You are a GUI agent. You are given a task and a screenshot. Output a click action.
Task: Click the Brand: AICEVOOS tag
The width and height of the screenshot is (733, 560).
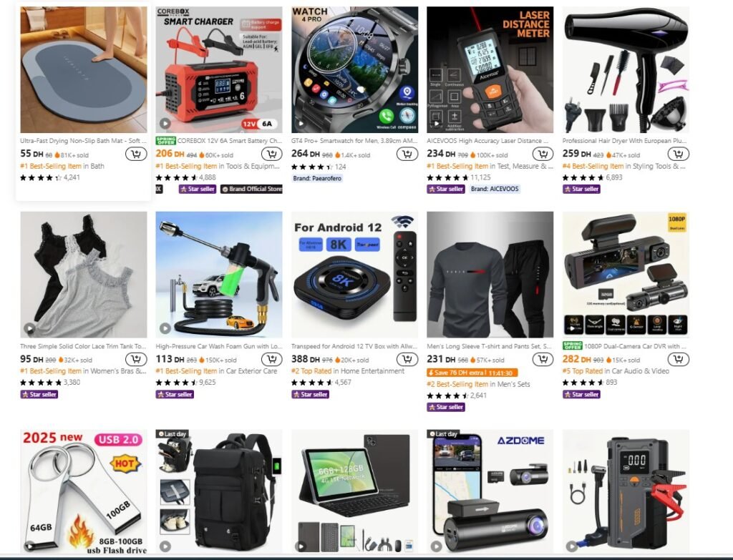click(495, 189)
